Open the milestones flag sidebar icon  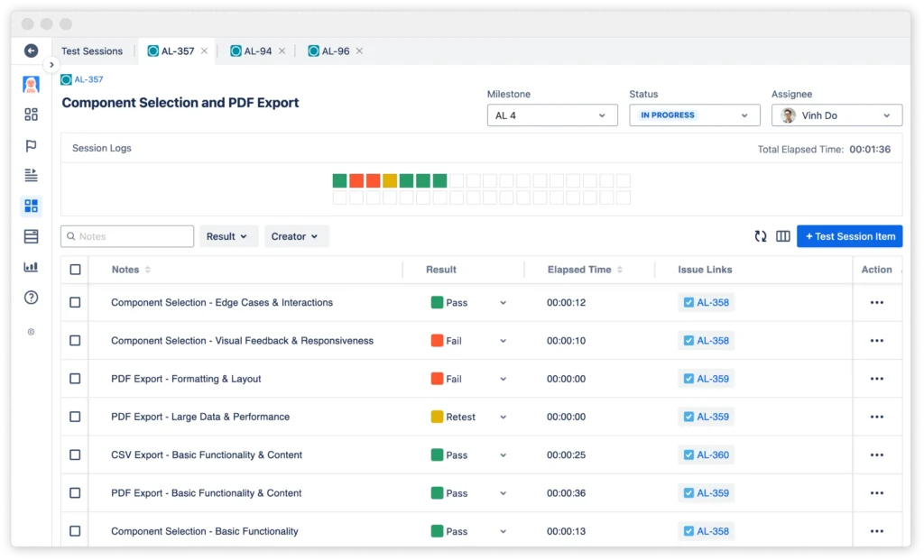coord(32,145)
